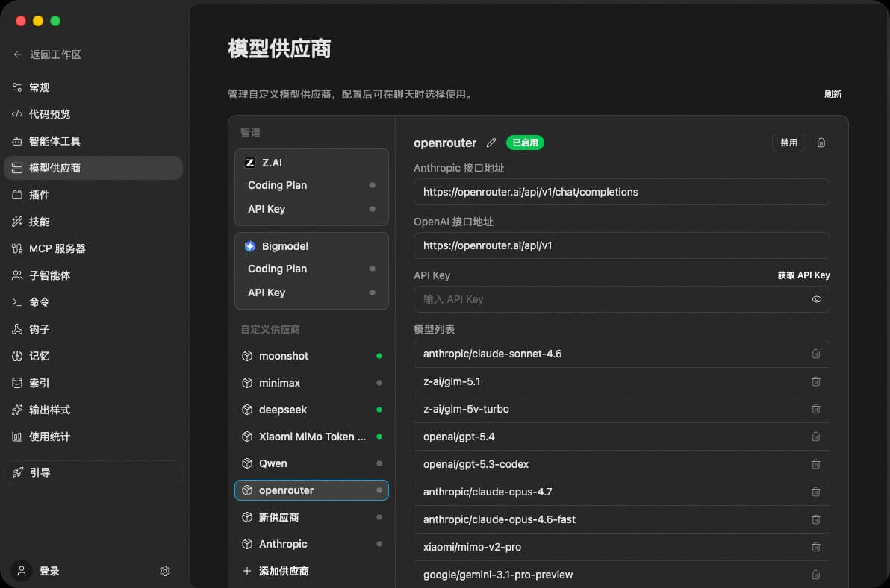This screenshot has height=588, width=890.
Task: Delete model z-ai/glm-5v-turbo
Action: pos(815,409)
